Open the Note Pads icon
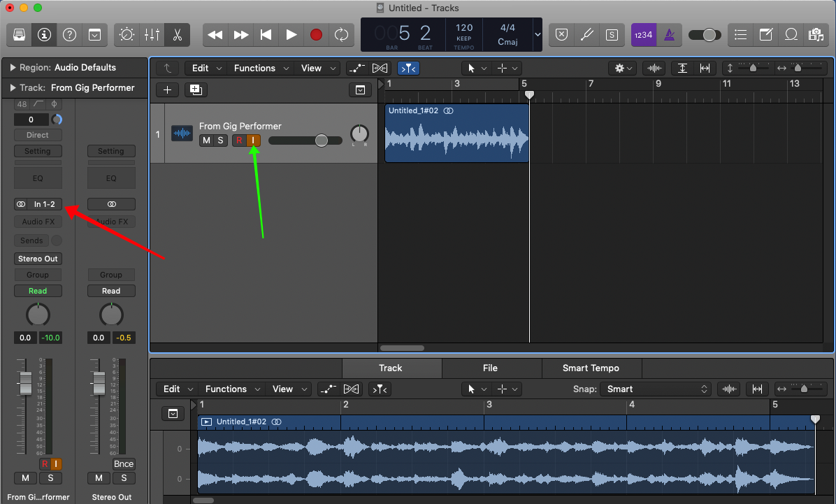Screen dimensions: 836x504 (x=765, y=35)
